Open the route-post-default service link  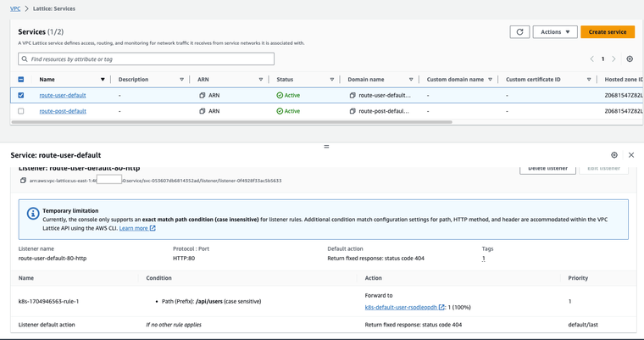tap(63, 111)
